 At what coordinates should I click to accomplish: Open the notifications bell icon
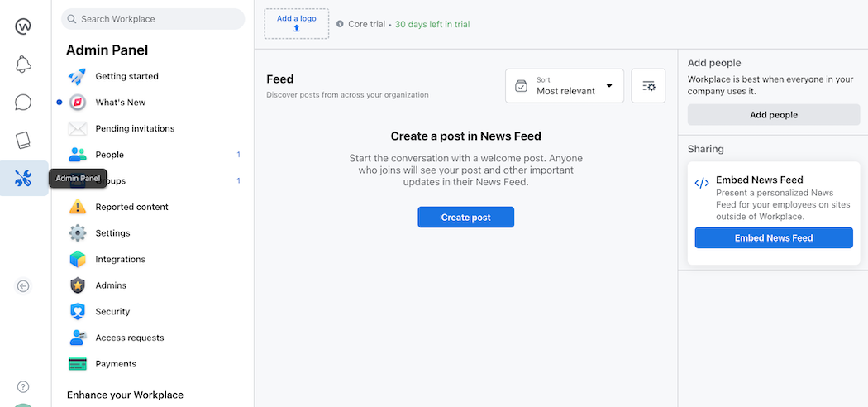pos(23,65)
